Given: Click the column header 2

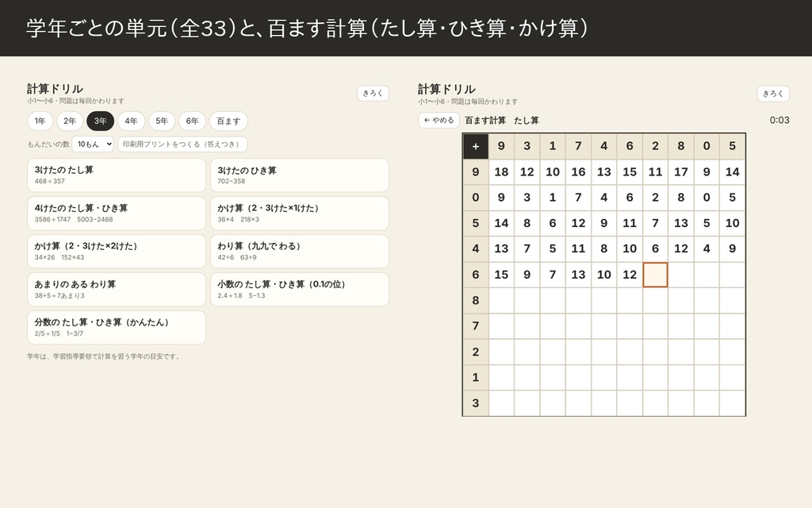Looking at the screenshot, I should pos(655,146).
